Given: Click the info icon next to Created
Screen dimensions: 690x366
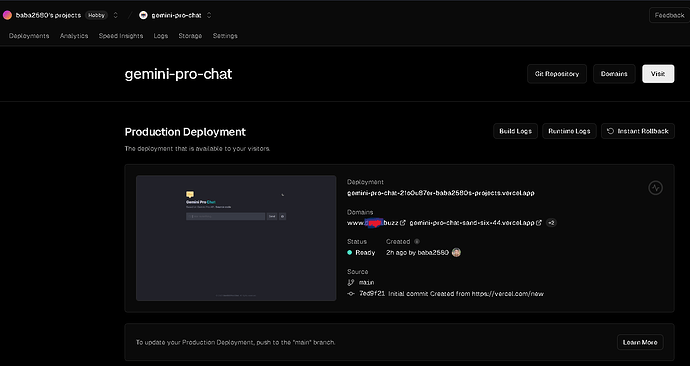Looking at the screenshot, I should (417, 242).
